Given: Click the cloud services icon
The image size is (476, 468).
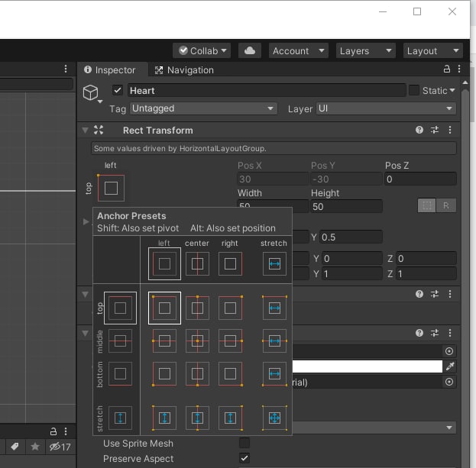Looking at the screenshot, I should tap(250, 50).
